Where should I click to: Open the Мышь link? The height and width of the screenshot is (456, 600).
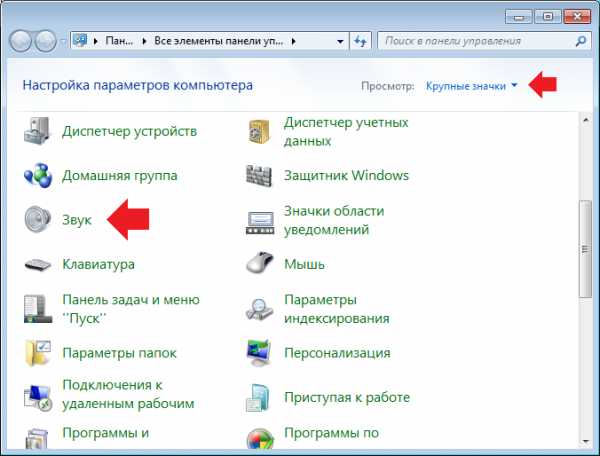(x=304, y=264)
